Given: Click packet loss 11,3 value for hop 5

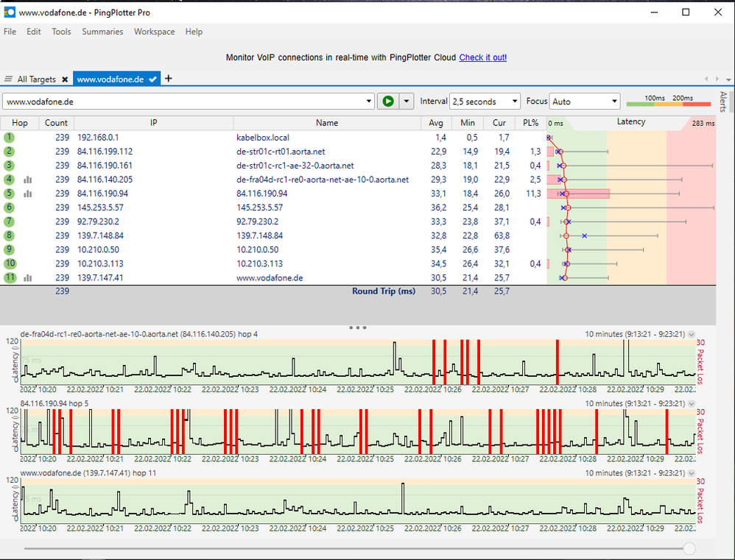Looking at the screenshot, I should 533,194.
